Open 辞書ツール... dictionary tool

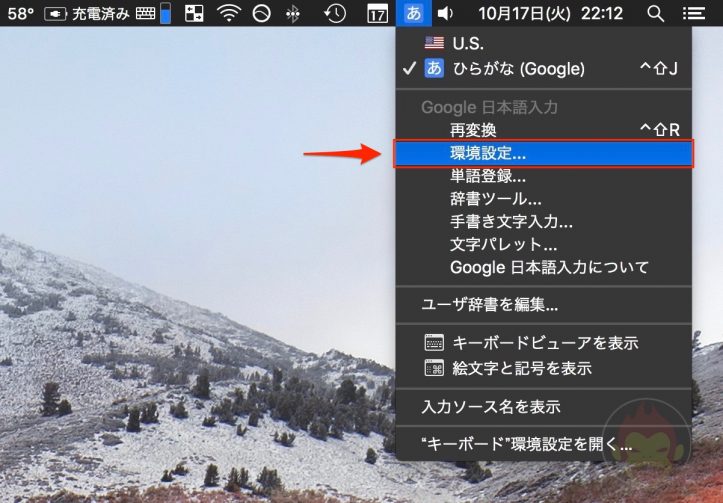[544, 199]
